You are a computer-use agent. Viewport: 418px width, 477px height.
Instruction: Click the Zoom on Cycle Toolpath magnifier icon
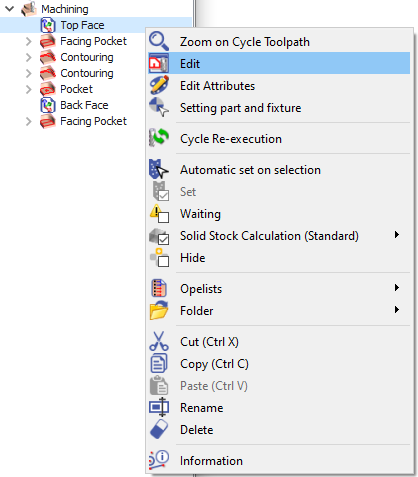pyautogui.click(x=159, y=41)
